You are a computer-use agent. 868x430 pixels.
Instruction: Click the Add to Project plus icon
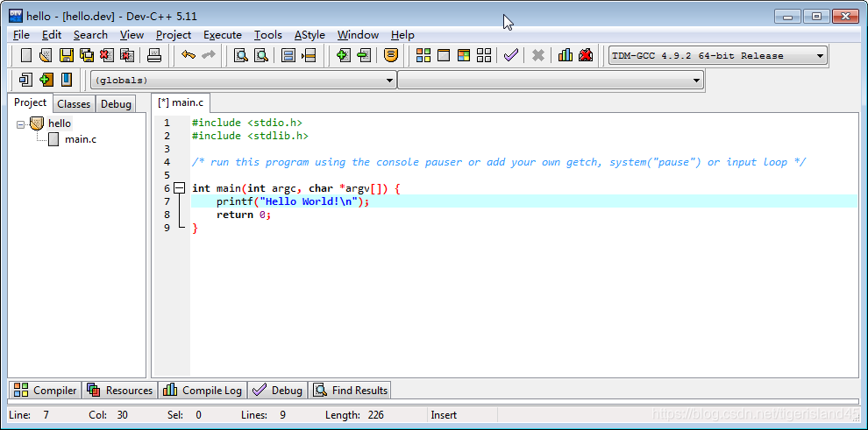point(343,55)
